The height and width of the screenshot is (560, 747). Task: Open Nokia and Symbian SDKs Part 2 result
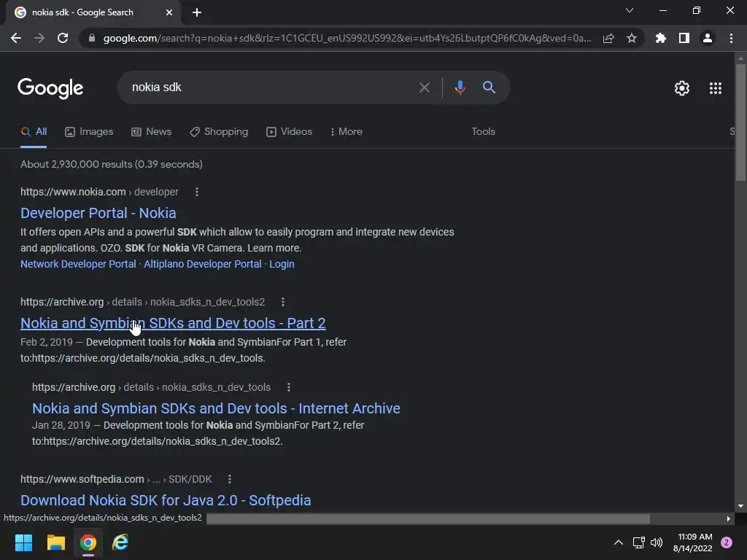click(173, 323)
